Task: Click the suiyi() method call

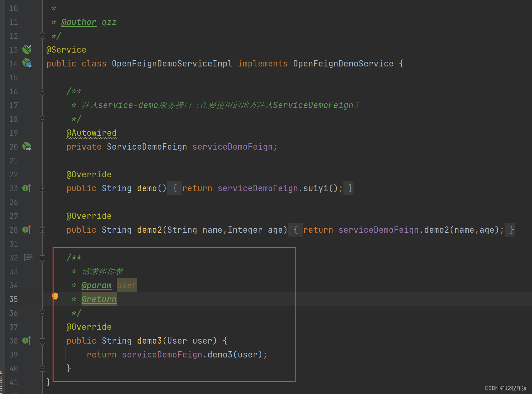Action: (x=320, y=188)
